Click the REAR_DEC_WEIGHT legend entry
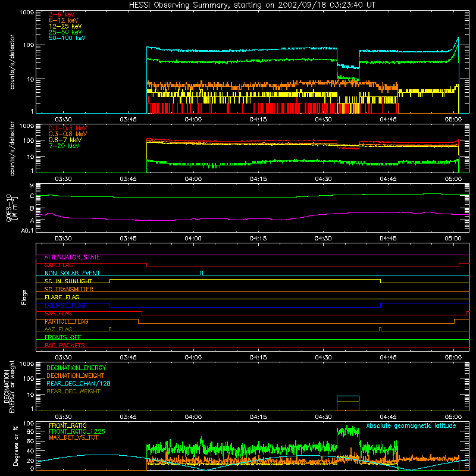Viewport: 476px width, 476px height. click(x=73, y=392)
